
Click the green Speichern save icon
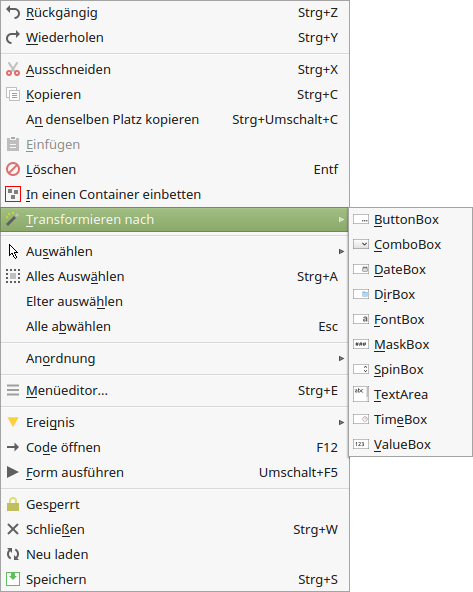coord(13,579)
